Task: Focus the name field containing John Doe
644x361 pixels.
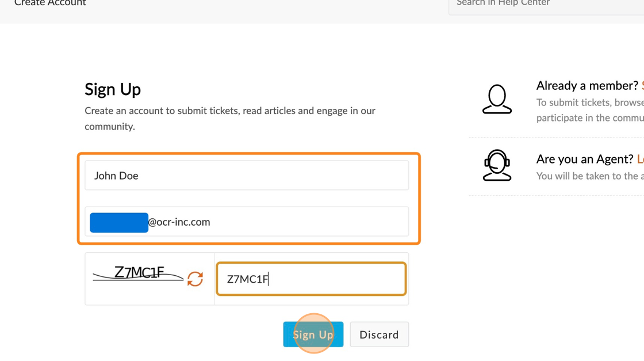Action: point(247,176)
